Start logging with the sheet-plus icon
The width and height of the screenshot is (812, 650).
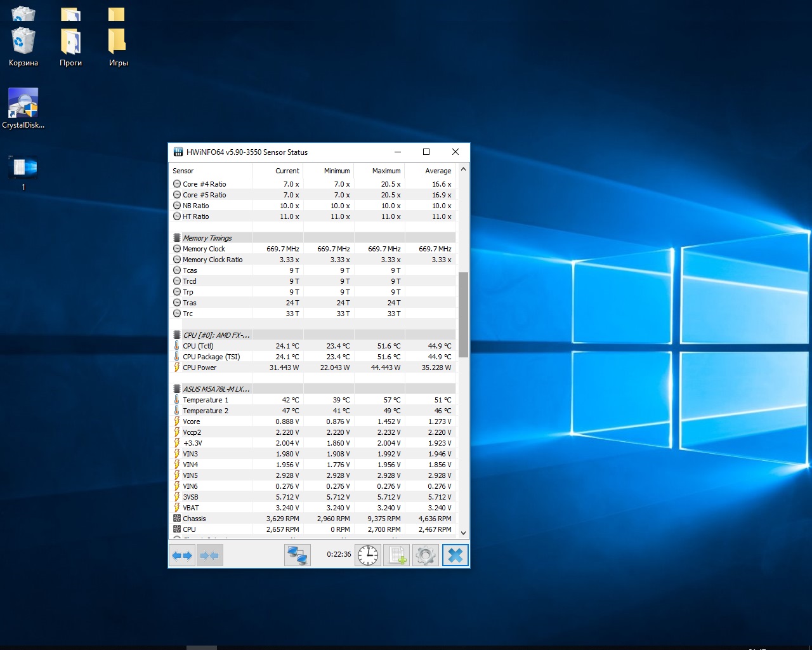397,555
